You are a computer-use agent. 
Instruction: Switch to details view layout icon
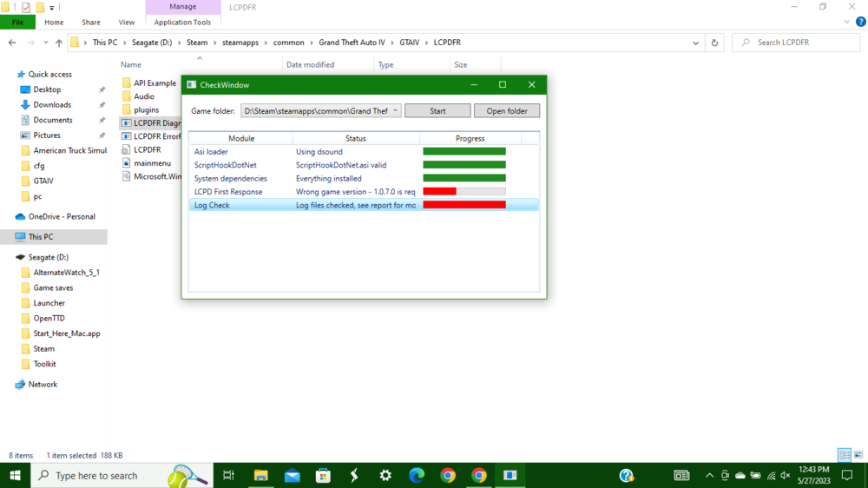tap(845, 455)
